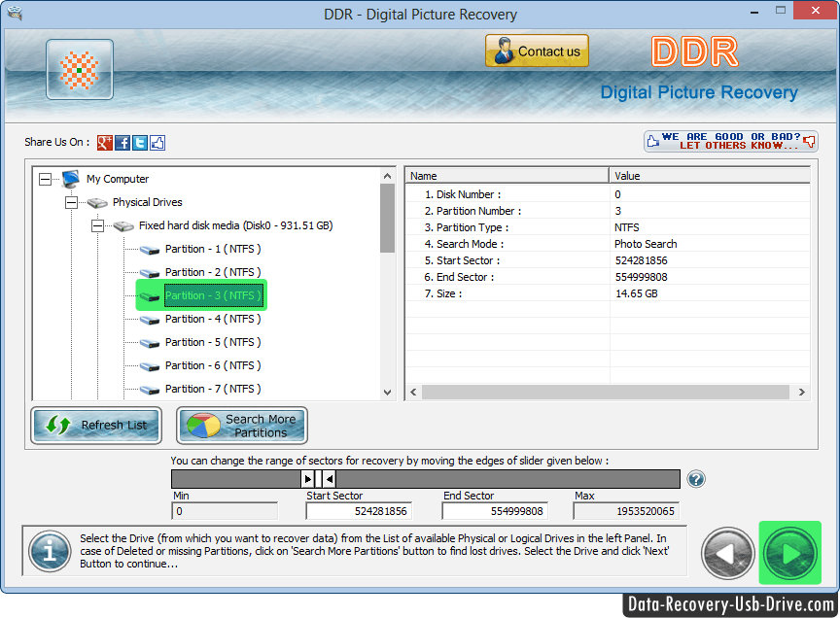The image size is (840, 618).
Task: Click the Partition 2 drive icon
Action: (150, 273)
